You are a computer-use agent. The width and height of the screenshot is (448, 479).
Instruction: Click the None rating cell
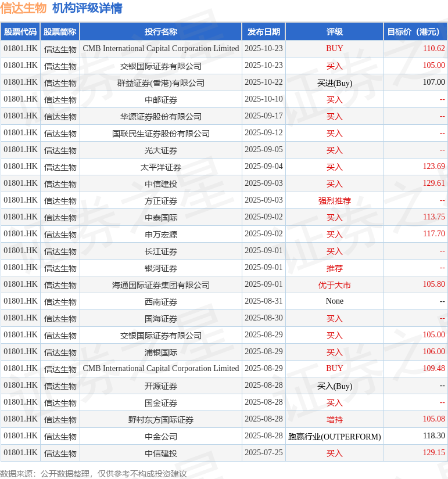point(335,301)
